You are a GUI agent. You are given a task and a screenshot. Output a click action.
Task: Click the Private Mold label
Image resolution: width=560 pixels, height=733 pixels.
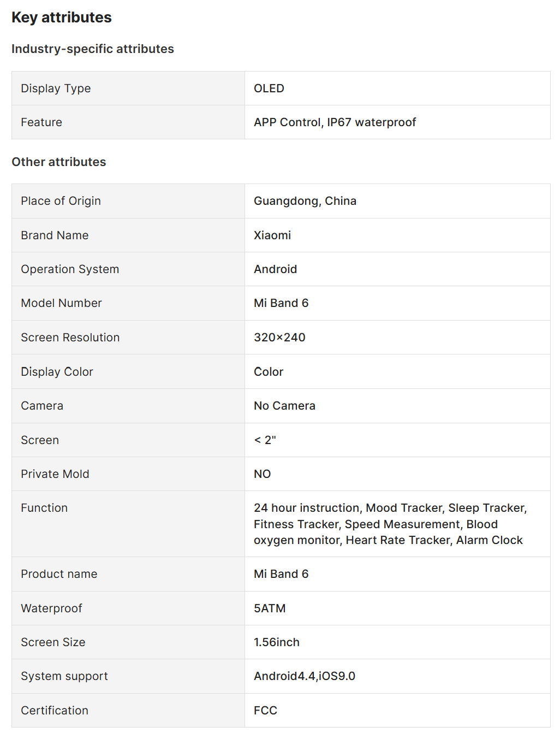[55, 474]
